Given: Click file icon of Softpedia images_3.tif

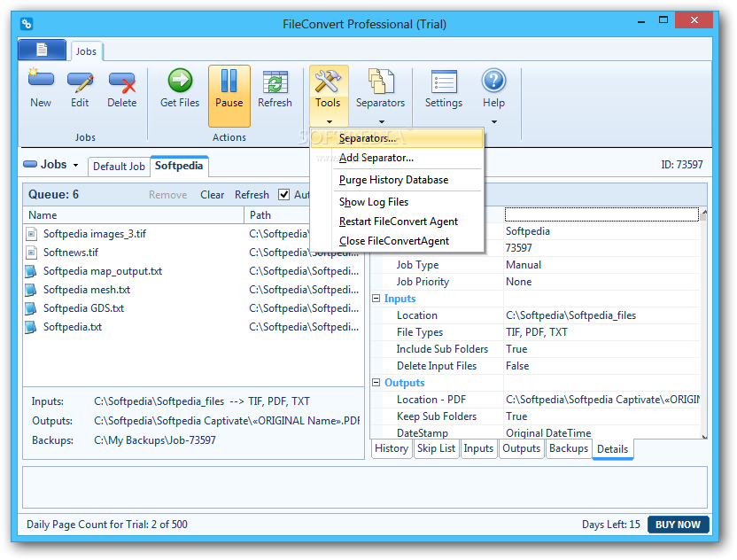Looking at the screenshot, I should (x=32, y=234).
